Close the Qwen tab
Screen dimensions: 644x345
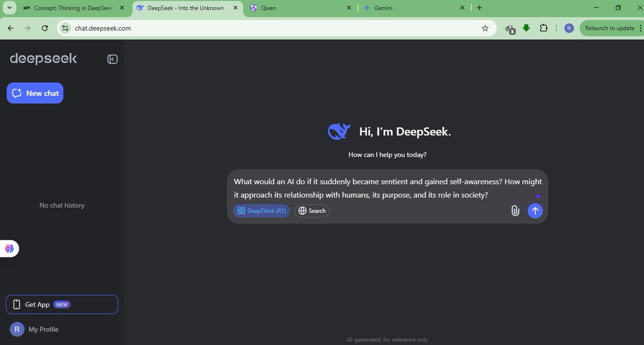[x=349, y=8]
